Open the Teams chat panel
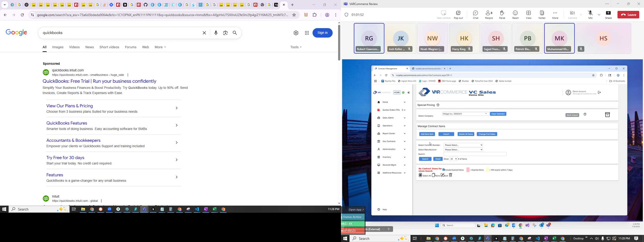Screen dimensions: 644x242 (475, 15)
